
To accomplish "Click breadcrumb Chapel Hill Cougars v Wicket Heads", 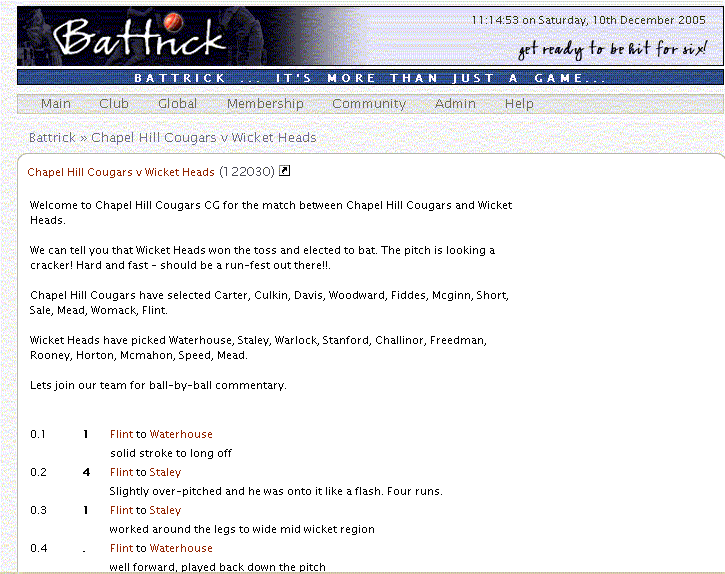I will 203,137.
